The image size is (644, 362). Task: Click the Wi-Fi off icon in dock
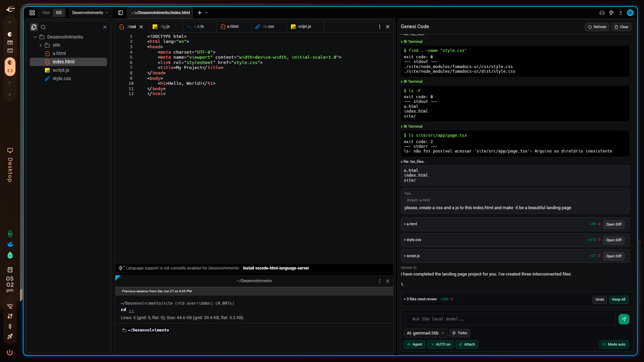(10, 306)
